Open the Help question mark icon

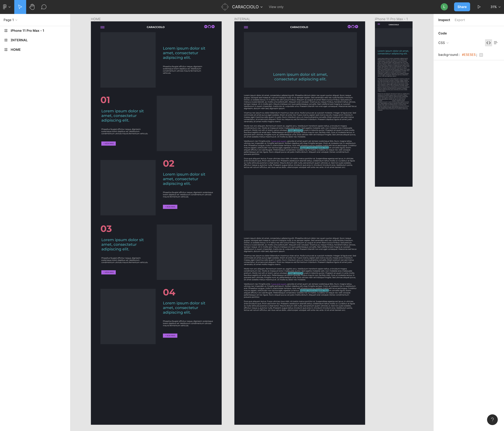click(493, 419)
